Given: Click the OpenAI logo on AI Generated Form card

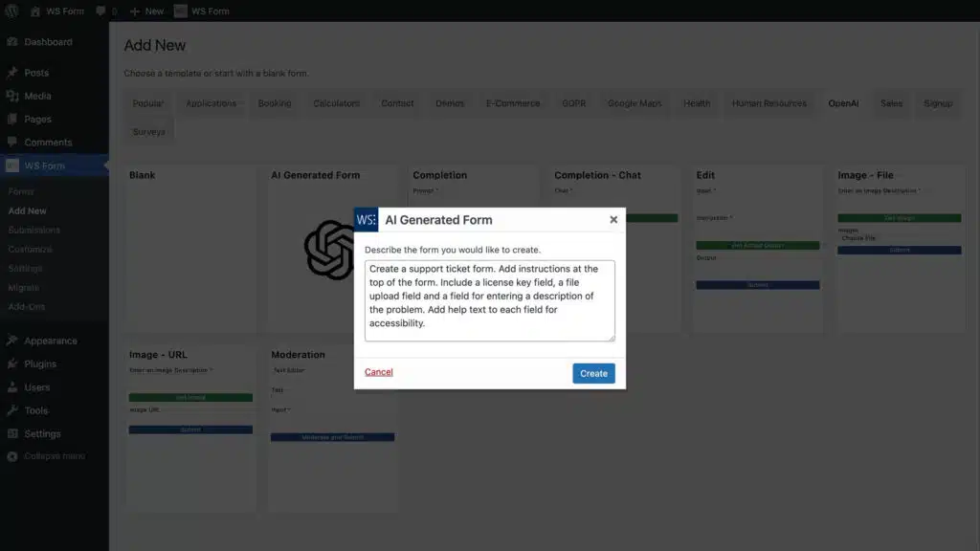Looking at the screenshot, I should 329,250.
